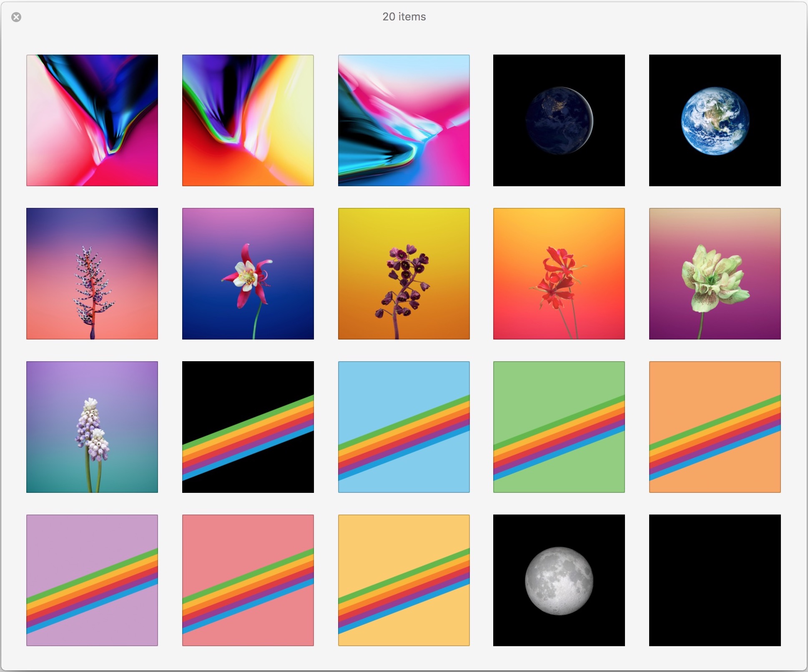808x672 pixels.
Task: Open the orange abstract wave wallpaper
Action: [x=248, y=120]
